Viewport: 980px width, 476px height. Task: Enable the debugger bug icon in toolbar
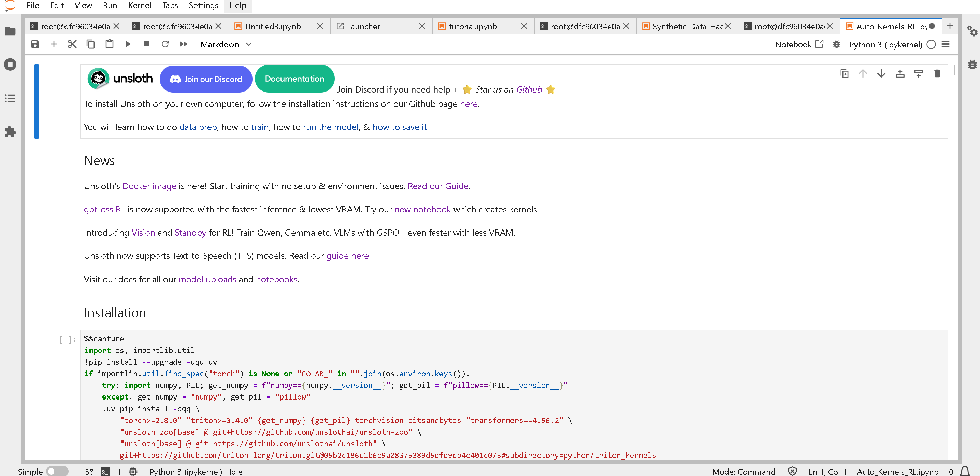click(836, 44)
